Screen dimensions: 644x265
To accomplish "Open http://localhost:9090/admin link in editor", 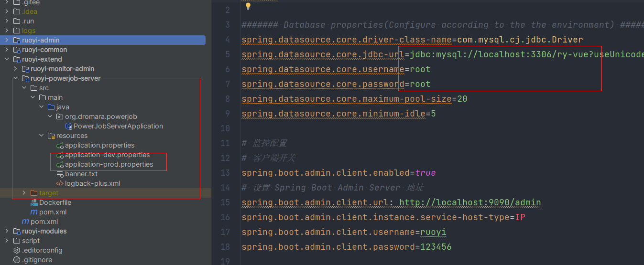I will pyautogui.click(x=470, y=202).
